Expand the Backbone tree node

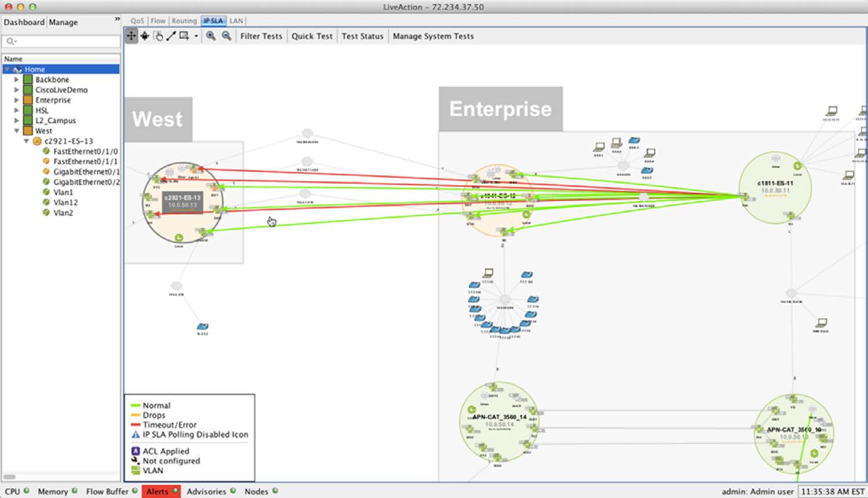[x=17, y=80]
